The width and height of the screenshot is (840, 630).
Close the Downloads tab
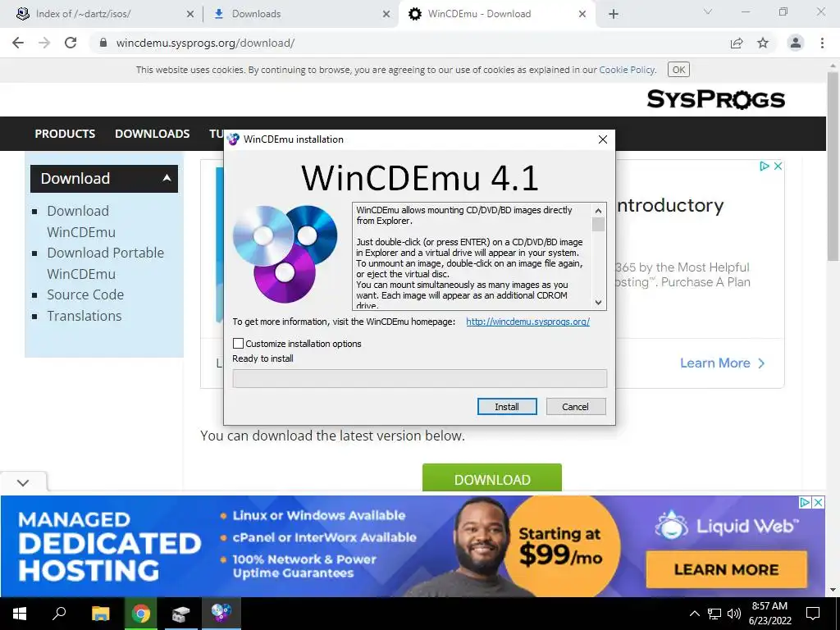[386, 15]
